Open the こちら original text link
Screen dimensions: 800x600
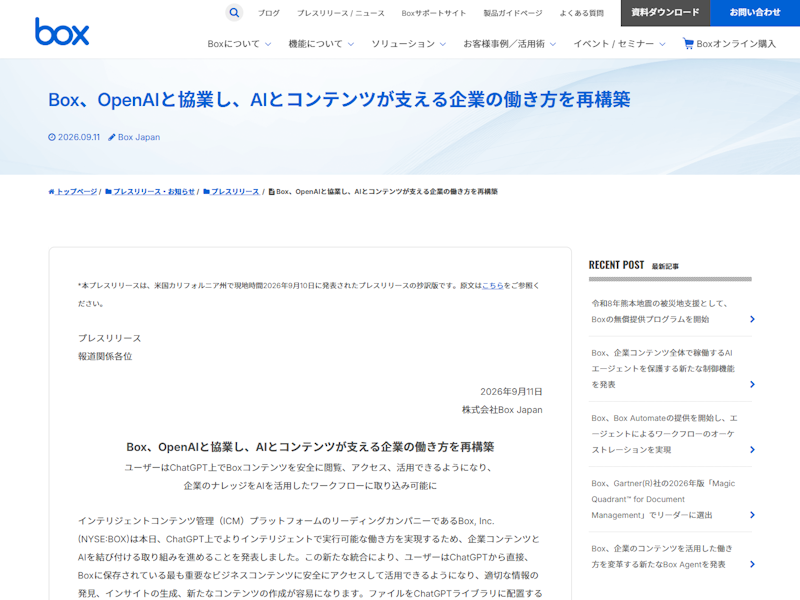(492, 286)
